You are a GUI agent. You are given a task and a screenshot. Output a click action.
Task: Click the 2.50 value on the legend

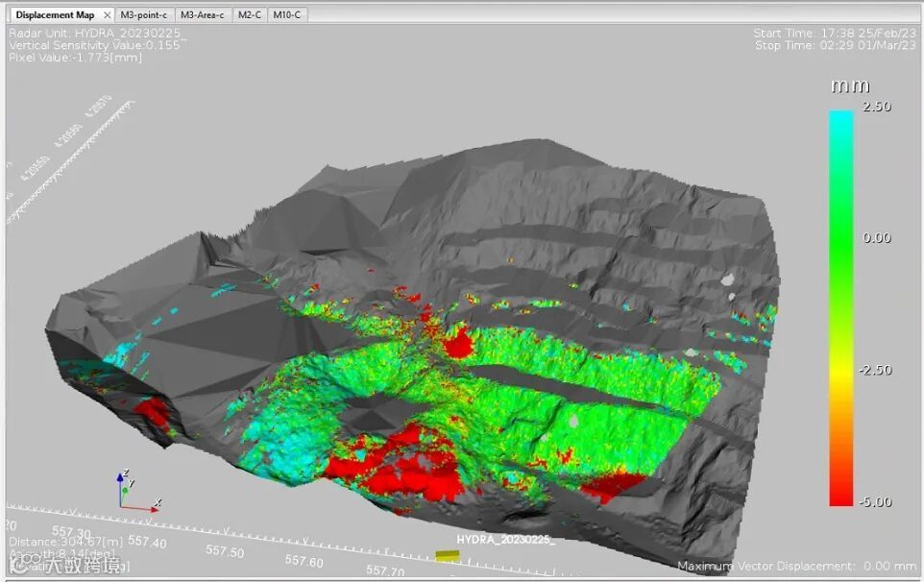876,107
